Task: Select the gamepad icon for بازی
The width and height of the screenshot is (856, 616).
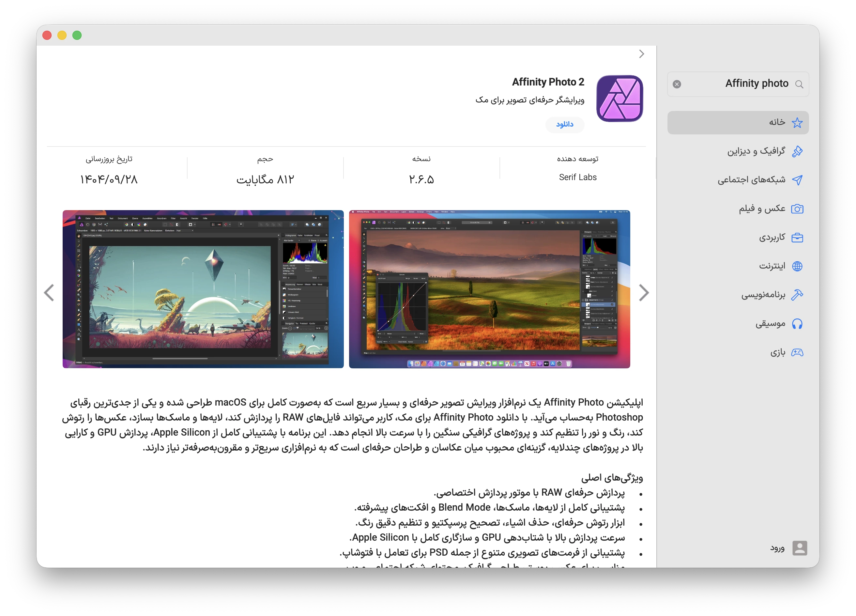Action: coord(798,352)
